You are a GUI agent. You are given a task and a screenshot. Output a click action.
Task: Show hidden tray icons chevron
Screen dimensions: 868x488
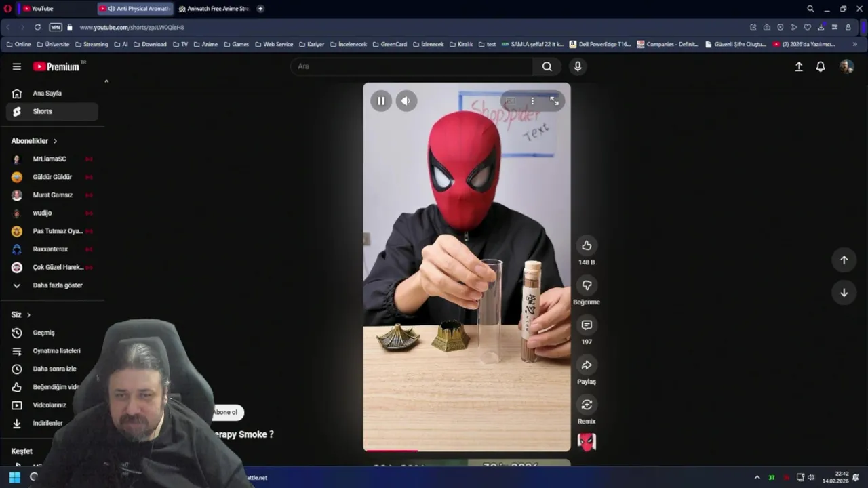(x=757, y=477)
